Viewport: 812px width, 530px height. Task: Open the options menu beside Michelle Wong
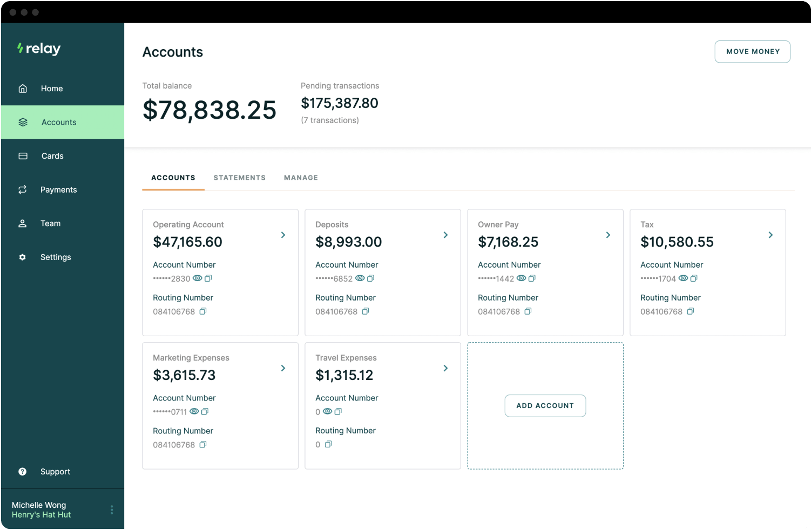(x=112, y=509)
